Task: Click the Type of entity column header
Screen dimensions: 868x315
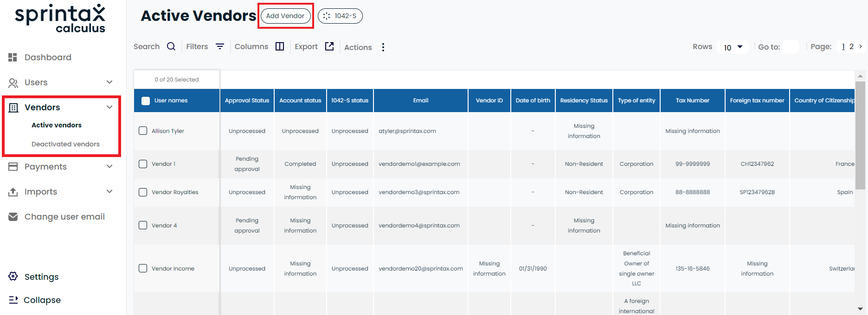Action: (637, 101)
